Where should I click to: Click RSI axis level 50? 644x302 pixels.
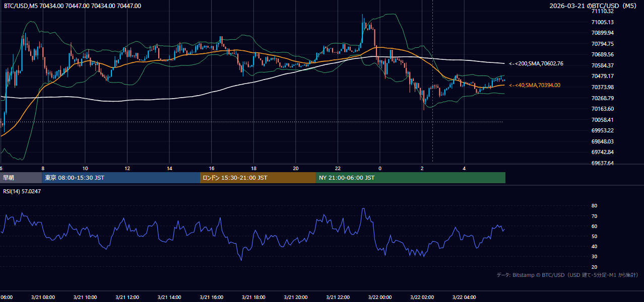(x=594, y=236)
